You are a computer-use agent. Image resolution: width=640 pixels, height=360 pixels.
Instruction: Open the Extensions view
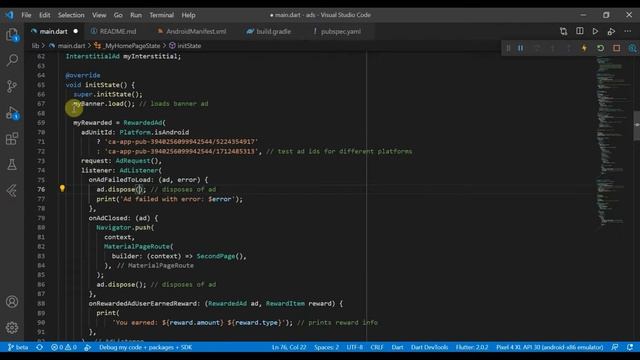click(12, 139)
